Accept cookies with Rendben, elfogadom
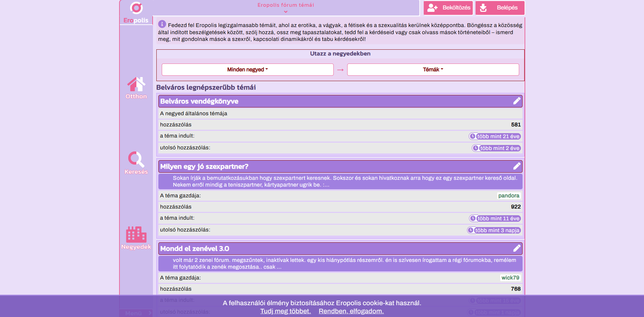 tap(351, 311)
